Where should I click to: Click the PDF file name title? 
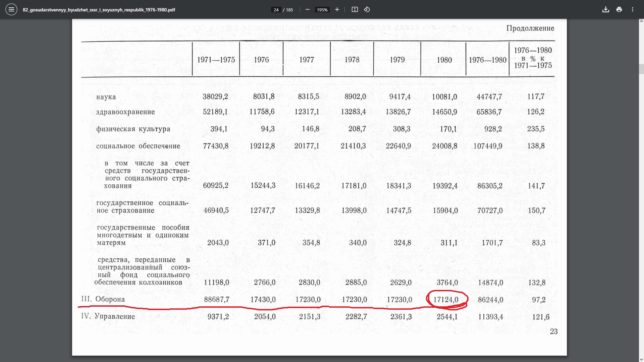pyautogui.click(x=99, y=10)
